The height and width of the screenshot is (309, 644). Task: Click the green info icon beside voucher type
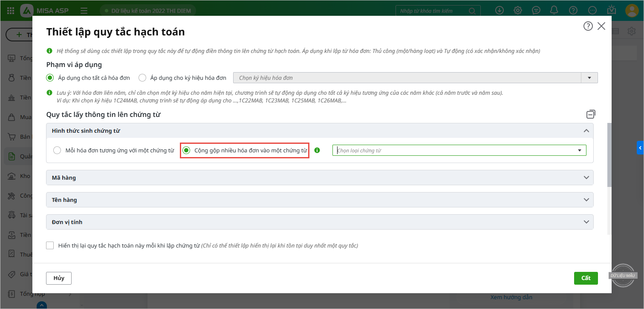click(x=317, y=150)
